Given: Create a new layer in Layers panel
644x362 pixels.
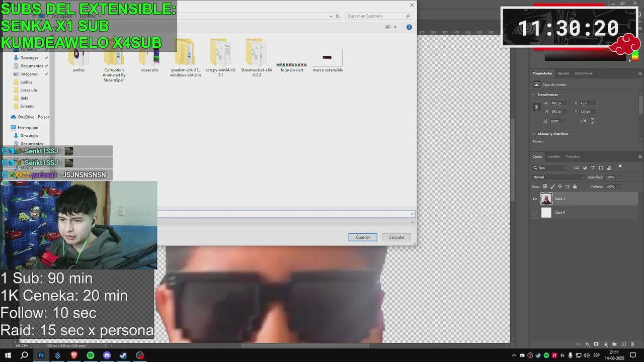Looking at the screenshot, I should [x=623, y=344].
